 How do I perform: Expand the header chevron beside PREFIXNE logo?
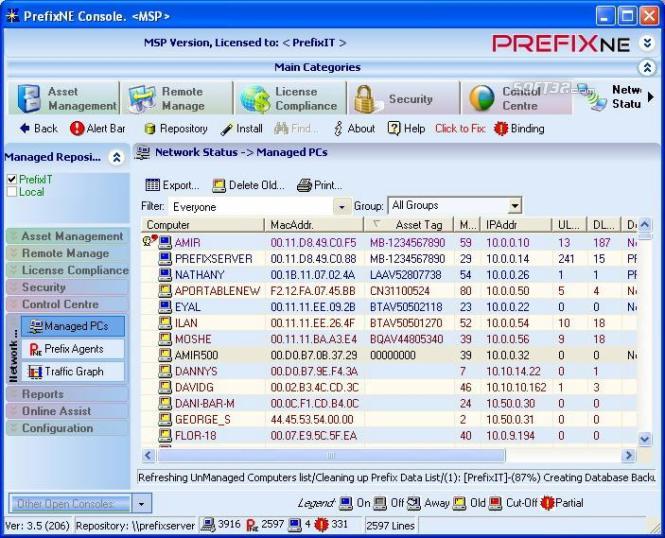[x=647, y=43]
